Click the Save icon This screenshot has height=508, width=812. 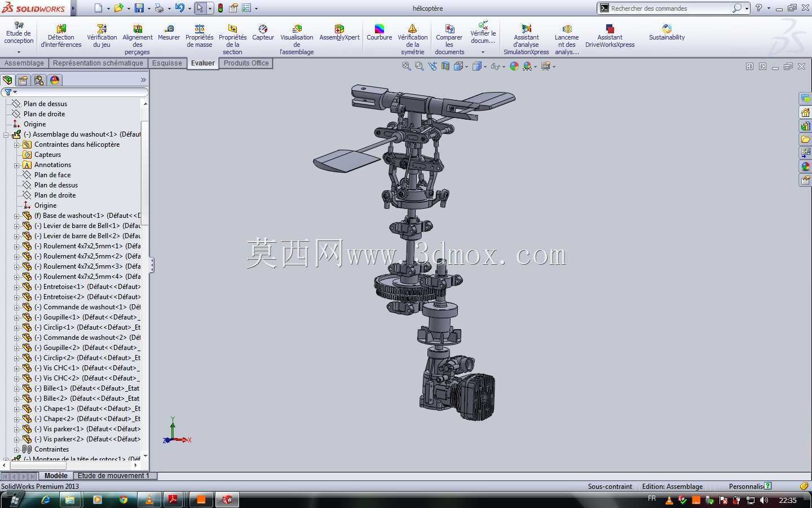click(139, 8)
